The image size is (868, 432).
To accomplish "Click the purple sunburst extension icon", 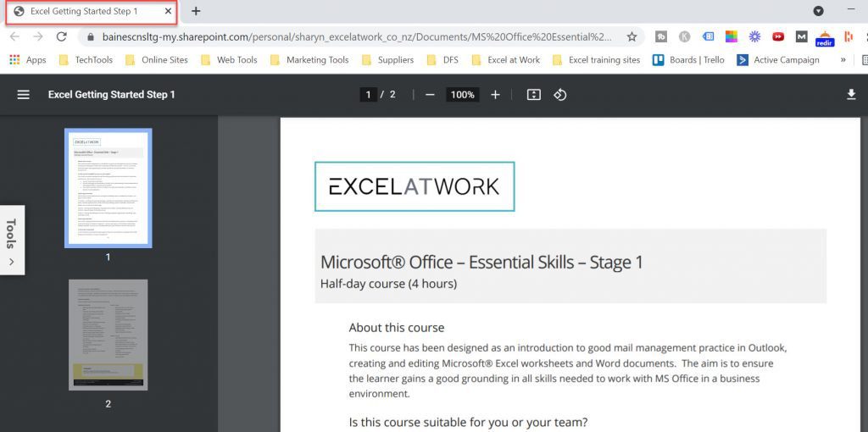I will 754,36.
